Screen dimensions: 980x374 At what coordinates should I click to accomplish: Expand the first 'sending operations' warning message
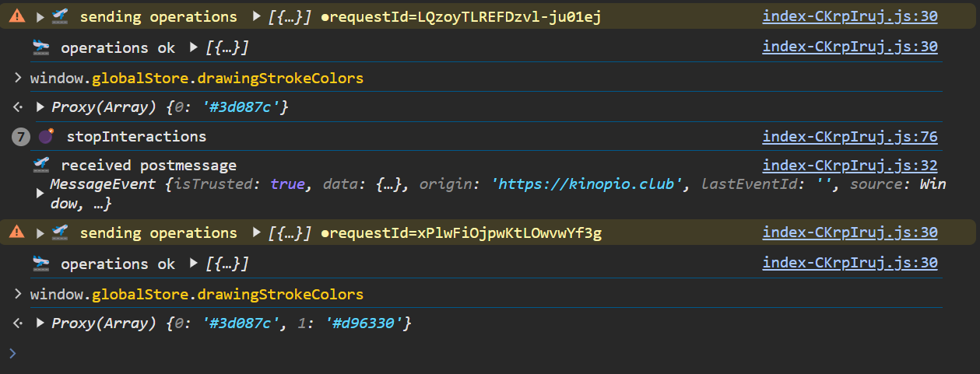coord(40,17)
